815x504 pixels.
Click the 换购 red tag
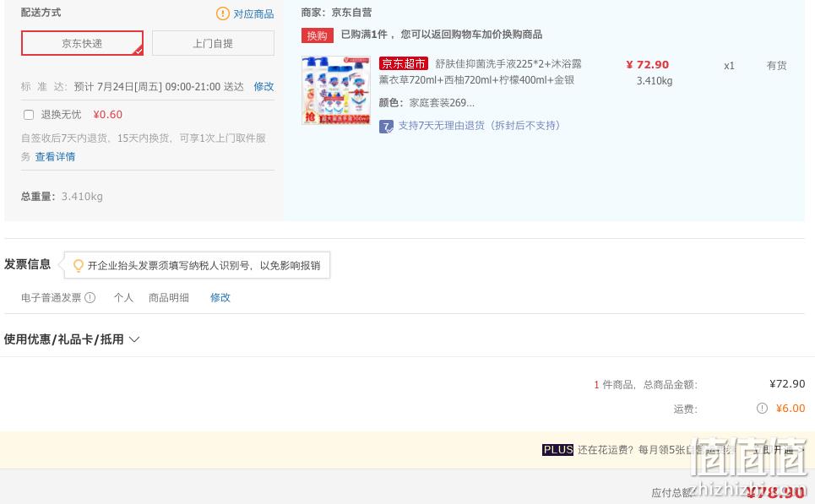coord(317,35)
